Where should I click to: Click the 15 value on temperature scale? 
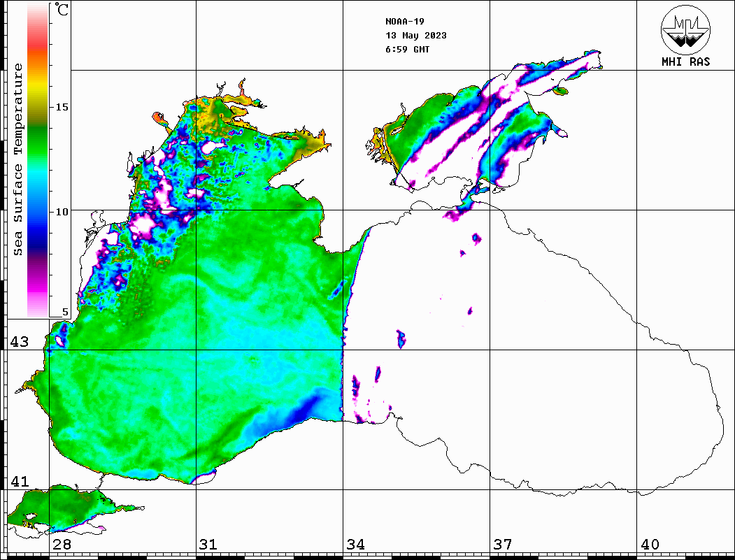[62, 107]
